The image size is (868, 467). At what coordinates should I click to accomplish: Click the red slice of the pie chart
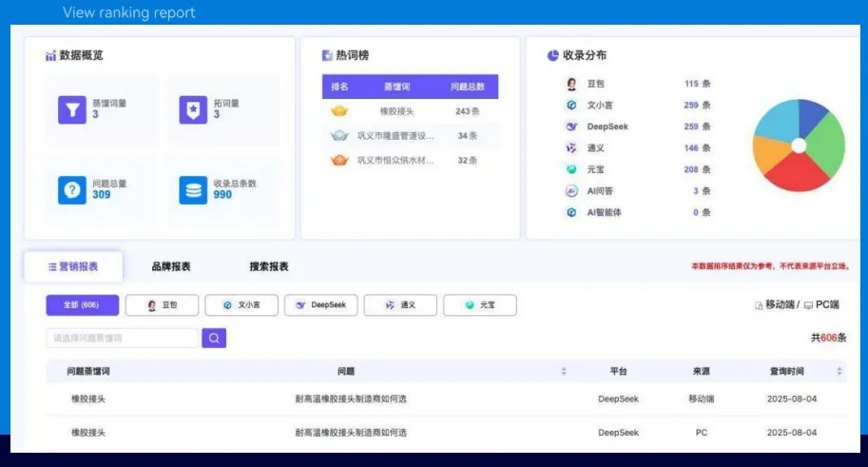point(800,173)
